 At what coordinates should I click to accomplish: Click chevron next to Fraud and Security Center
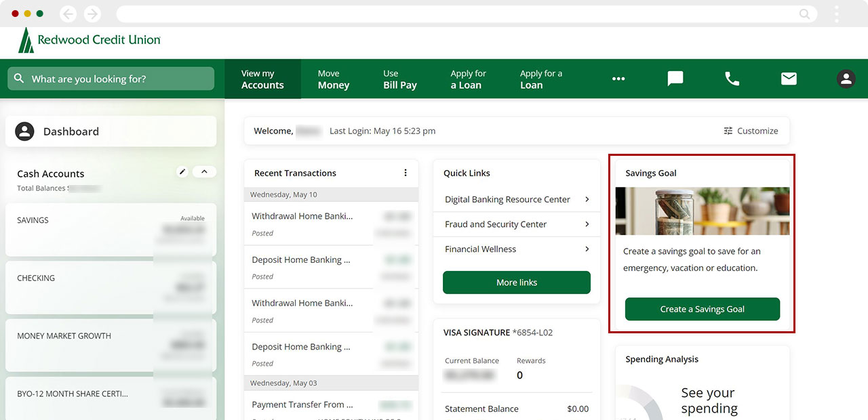coord(587,224)
